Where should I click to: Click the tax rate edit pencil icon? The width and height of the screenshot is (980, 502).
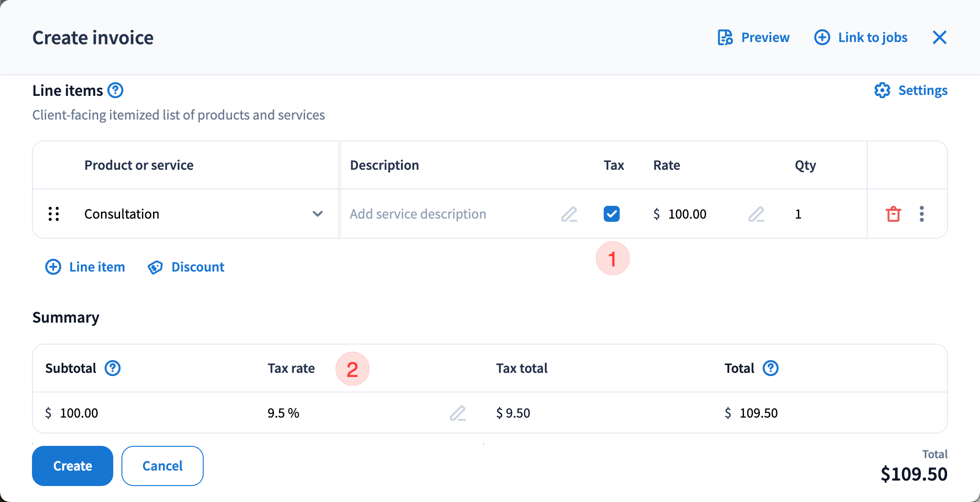click(x=458, y=413)
